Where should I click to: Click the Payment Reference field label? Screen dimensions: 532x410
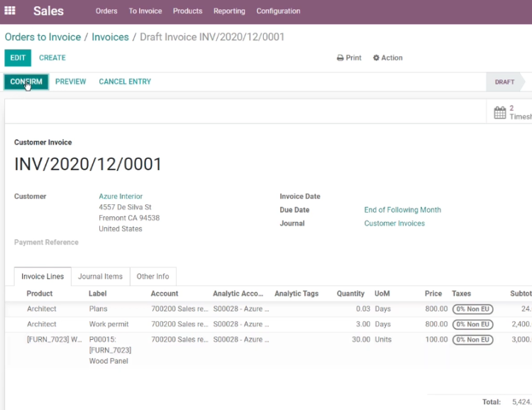click(46, 243)
